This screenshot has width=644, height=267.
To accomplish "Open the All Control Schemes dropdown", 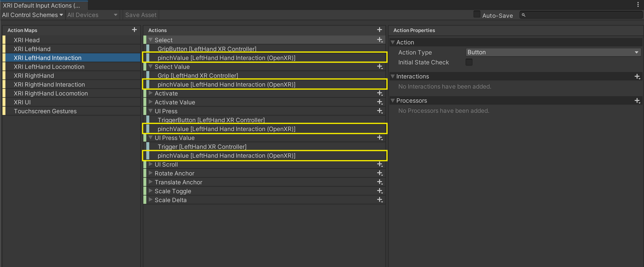I will [33, 15].
